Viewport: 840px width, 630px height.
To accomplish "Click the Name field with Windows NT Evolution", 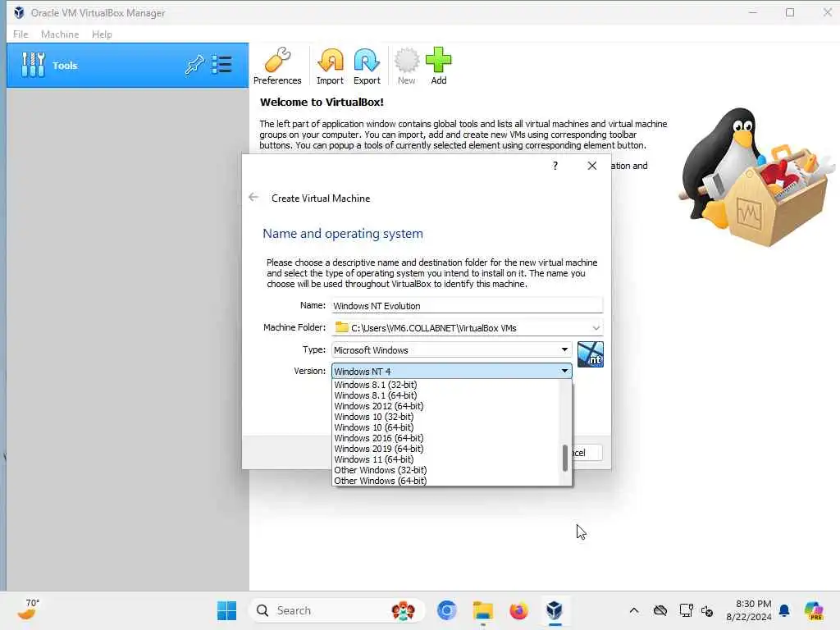I will point(467,305).
